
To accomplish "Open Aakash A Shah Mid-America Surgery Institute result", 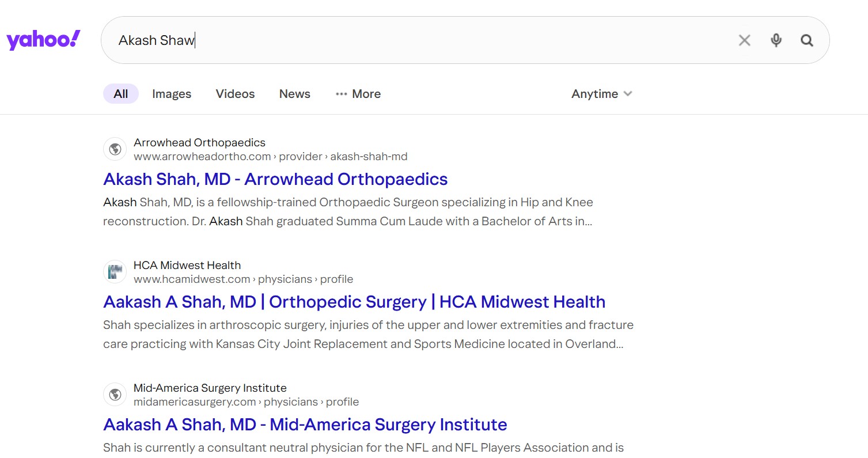I will [305, 425].
